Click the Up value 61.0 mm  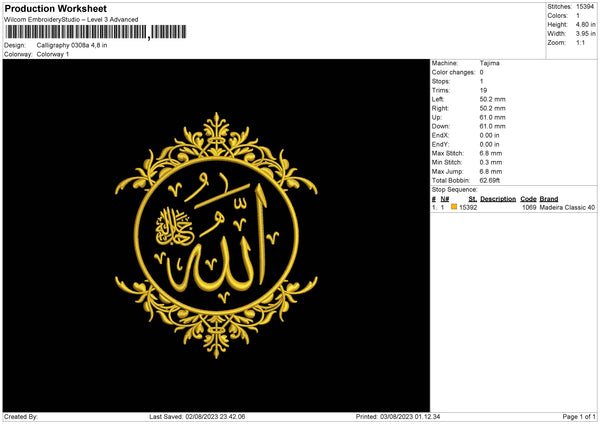(x=492, y=117)
